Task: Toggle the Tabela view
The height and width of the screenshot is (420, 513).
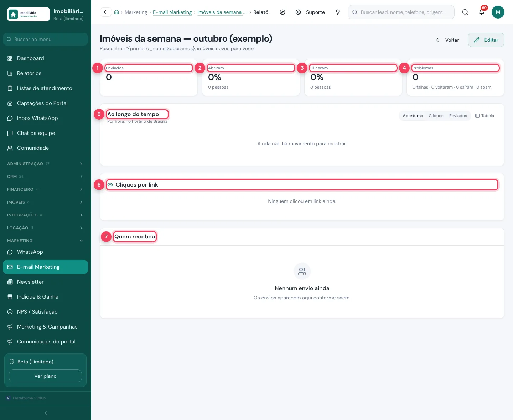Action: (x=484, y=116)
